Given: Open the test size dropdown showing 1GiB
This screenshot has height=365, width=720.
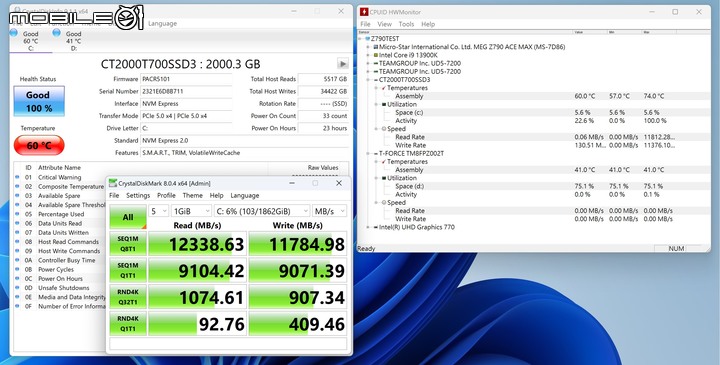Looking at the screenshot, I should click(191, 211).
